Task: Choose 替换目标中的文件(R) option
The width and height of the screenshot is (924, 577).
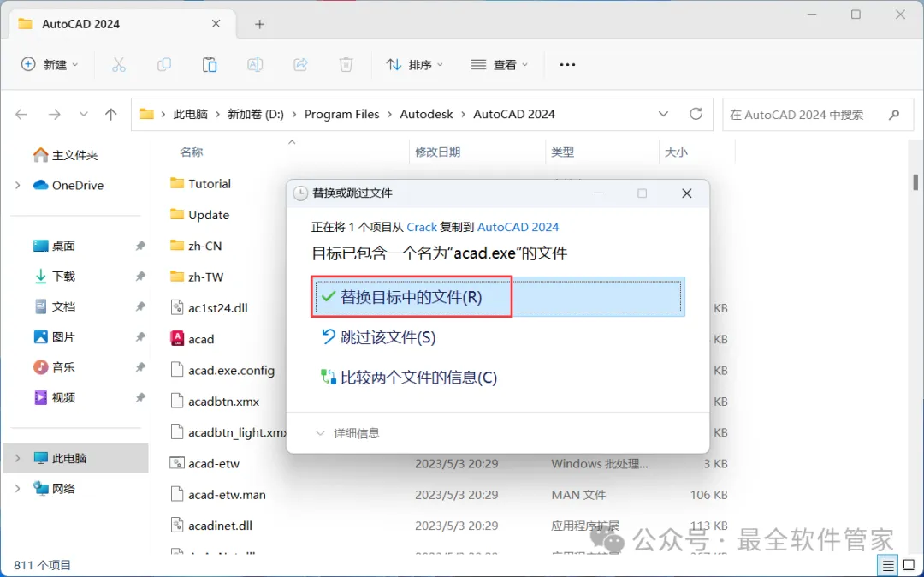Action: [498, 297]
